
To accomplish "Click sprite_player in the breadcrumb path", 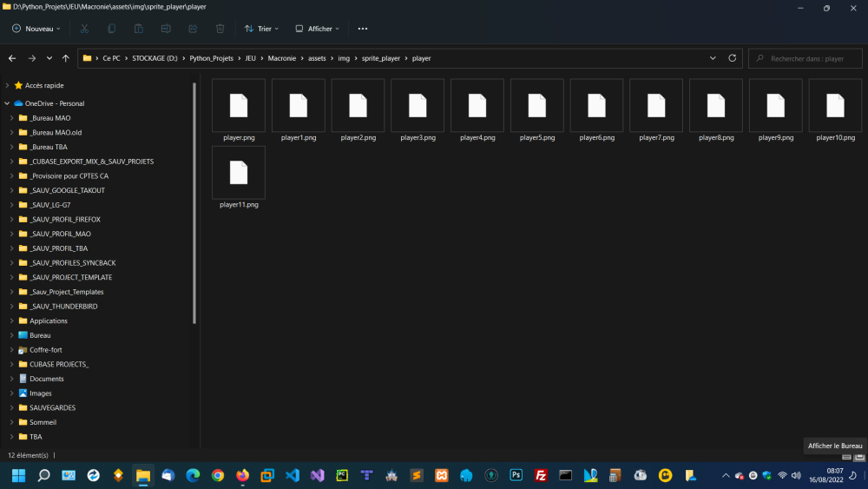I will point(379,58).
